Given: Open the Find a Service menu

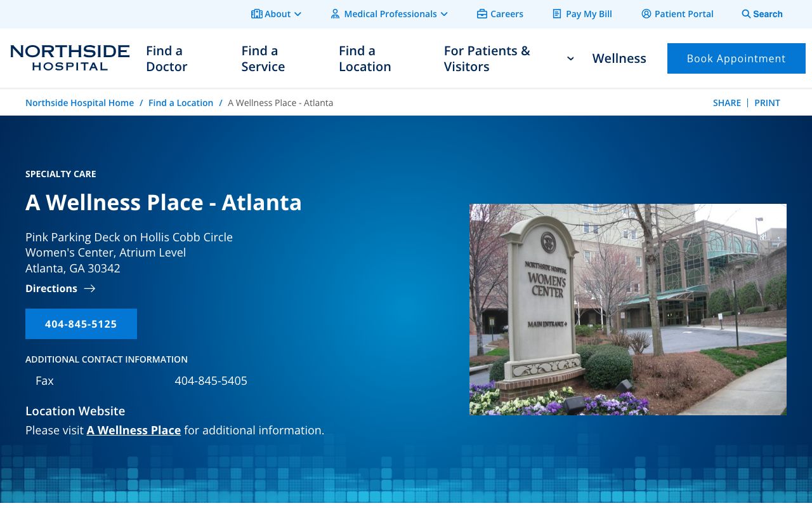Looking at the screenshot, I should coord(263,58).
